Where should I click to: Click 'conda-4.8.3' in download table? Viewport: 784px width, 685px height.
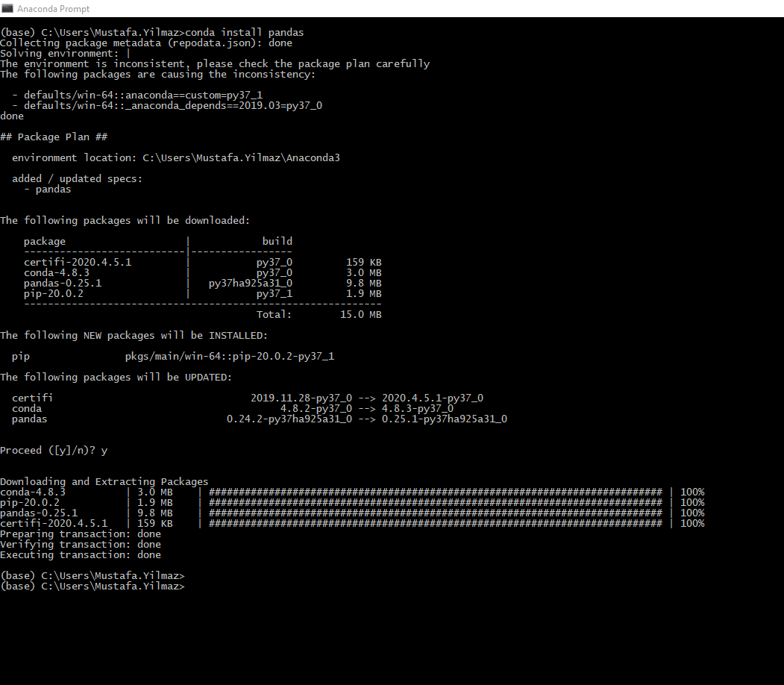(57, 273)
